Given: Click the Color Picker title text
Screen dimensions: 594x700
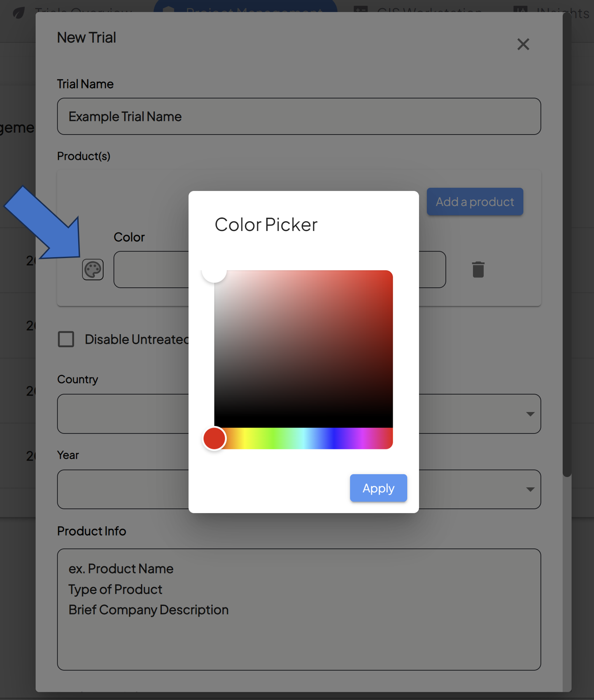Looking at the screenshot, I should (x=266, y=224).
